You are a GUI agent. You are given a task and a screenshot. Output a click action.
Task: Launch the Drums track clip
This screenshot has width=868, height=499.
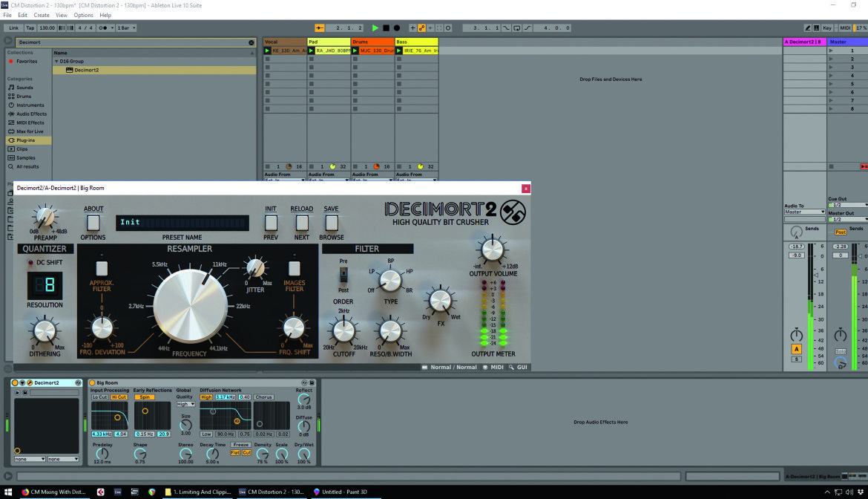point(355,50)
